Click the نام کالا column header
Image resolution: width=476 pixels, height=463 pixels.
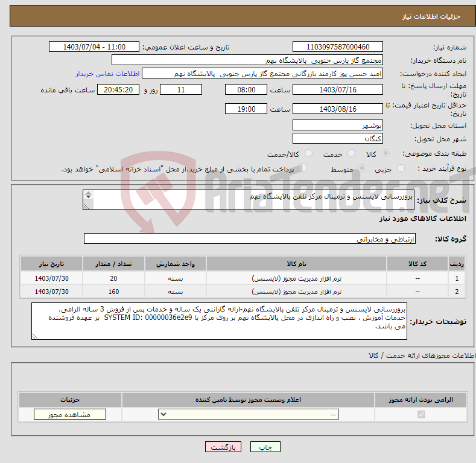296,264
